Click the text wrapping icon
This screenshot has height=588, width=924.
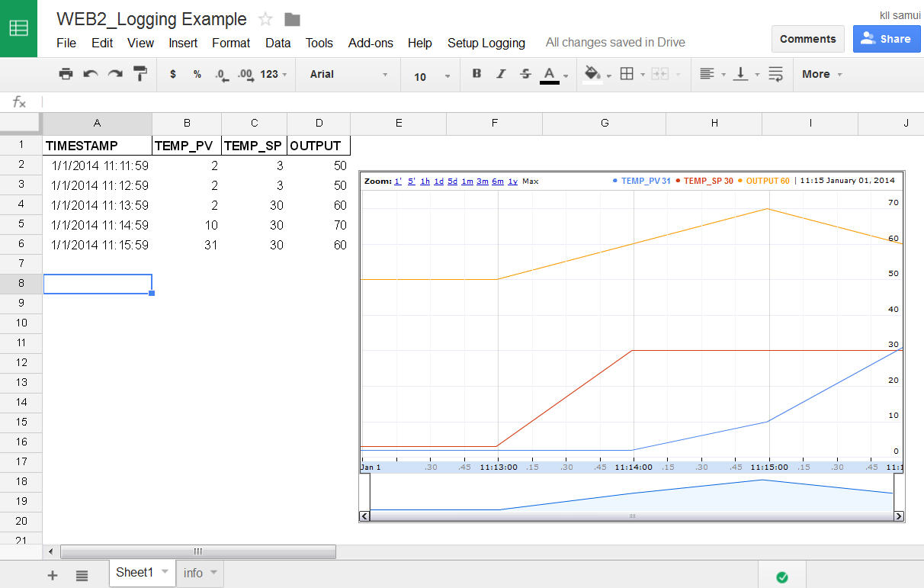pyautogui.click(x=775, y=74)
